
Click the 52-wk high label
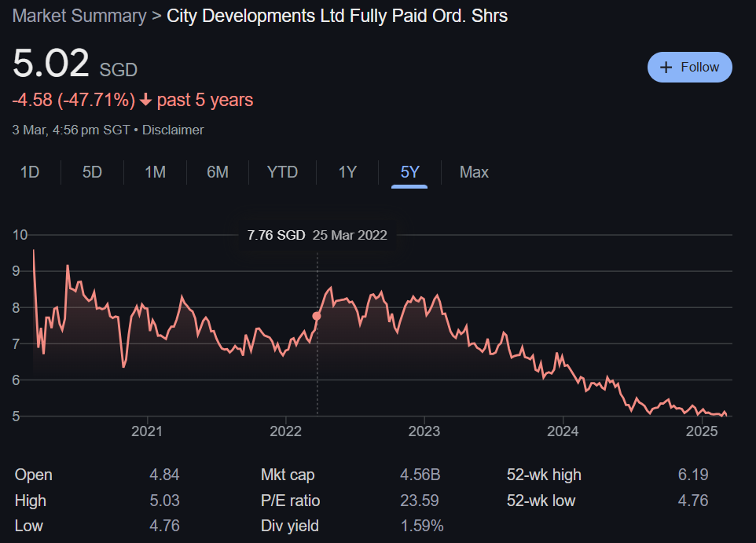point(544,475)
